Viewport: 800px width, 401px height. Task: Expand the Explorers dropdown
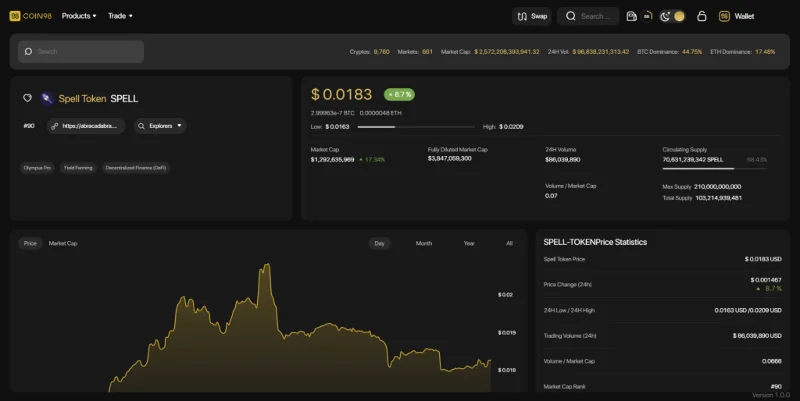tap(160, 126)
